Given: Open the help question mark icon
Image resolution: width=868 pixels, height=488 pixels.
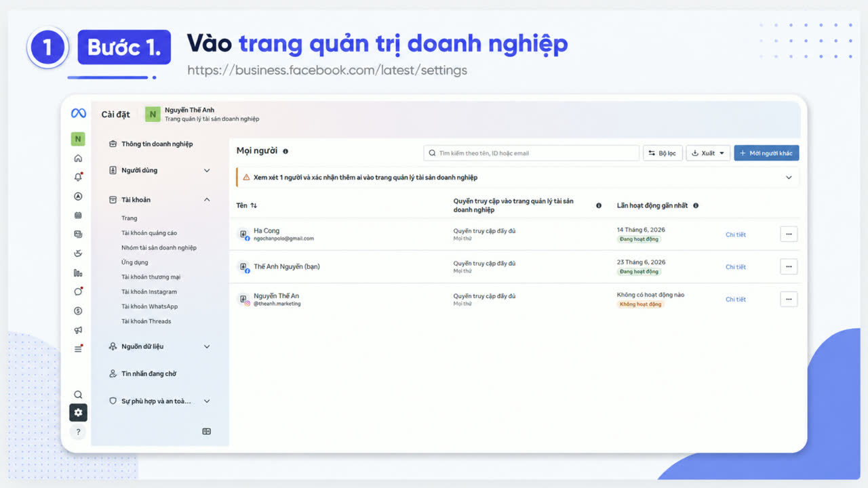Looking at the screenshot, I should point(78,432).
